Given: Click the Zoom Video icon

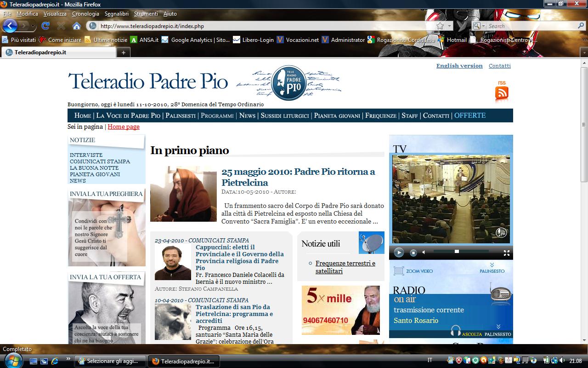Looking at the screenshot, I should 398,271.
